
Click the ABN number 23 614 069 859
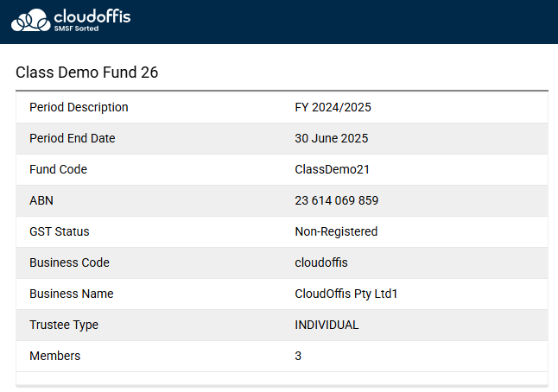[336, 200]
